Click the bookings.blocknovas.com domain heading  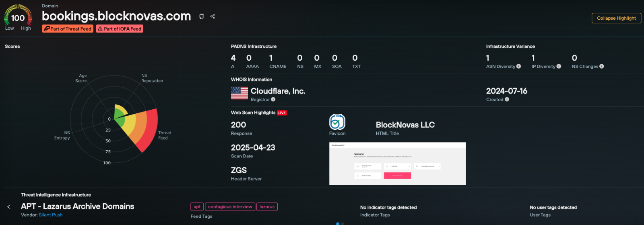(116, 16)
